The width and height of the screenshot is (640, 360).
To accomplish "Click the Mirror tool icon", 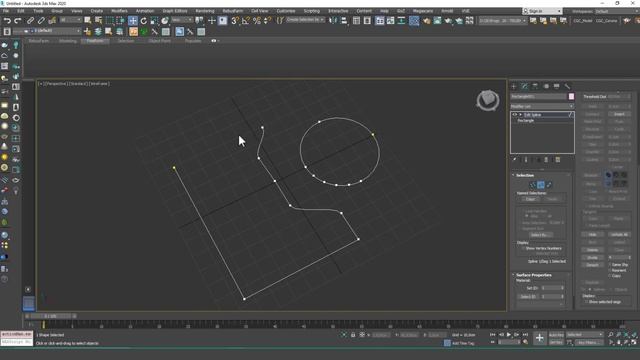I will coord(333,20).
